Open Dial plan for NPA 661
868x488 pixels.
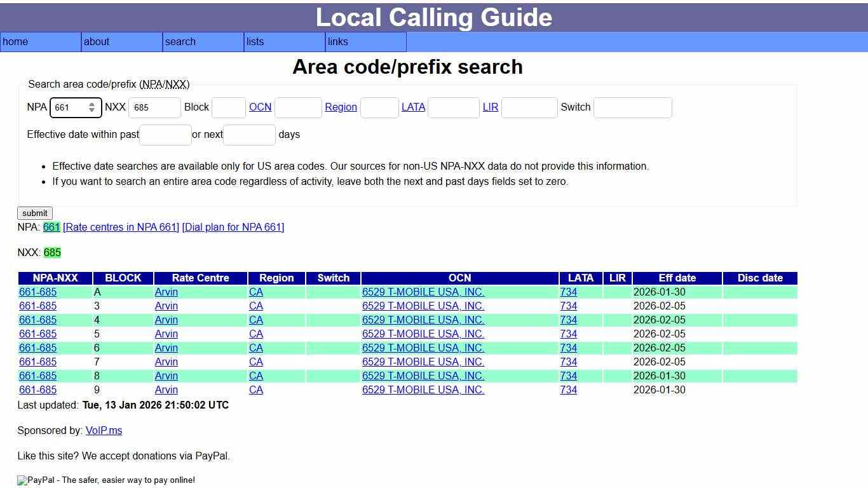pos(233,227)
